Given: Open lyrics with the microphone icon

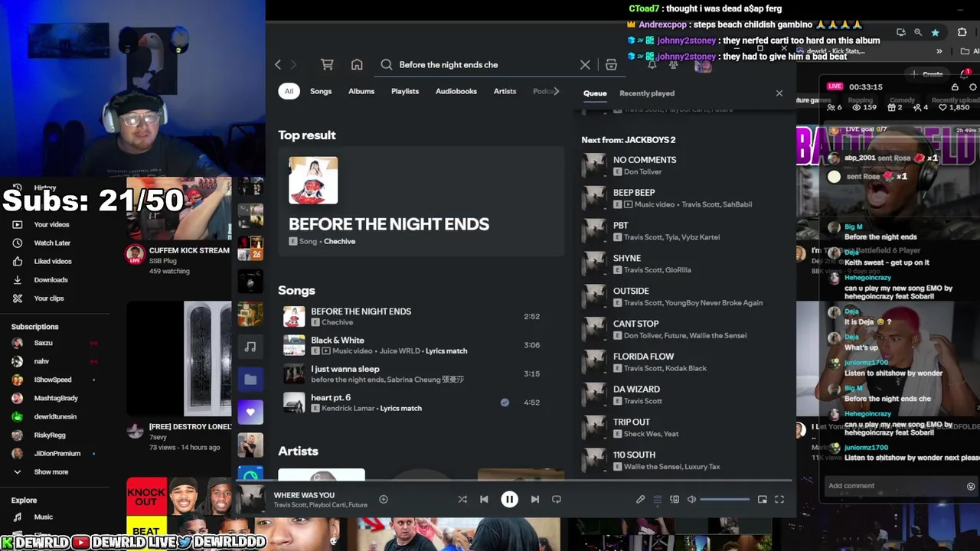Looking at the screenshot, I should 640,500.
